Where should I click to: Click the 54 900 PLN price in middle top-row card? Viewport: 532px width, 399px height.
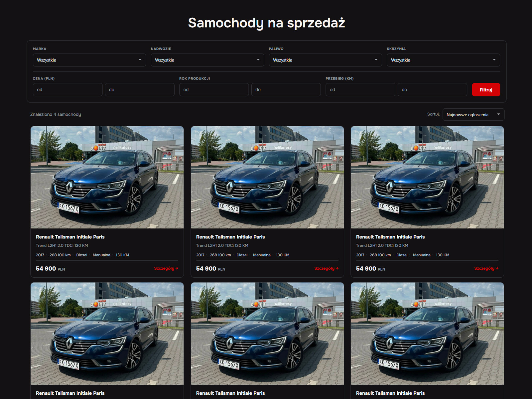(x=211, y=269)
